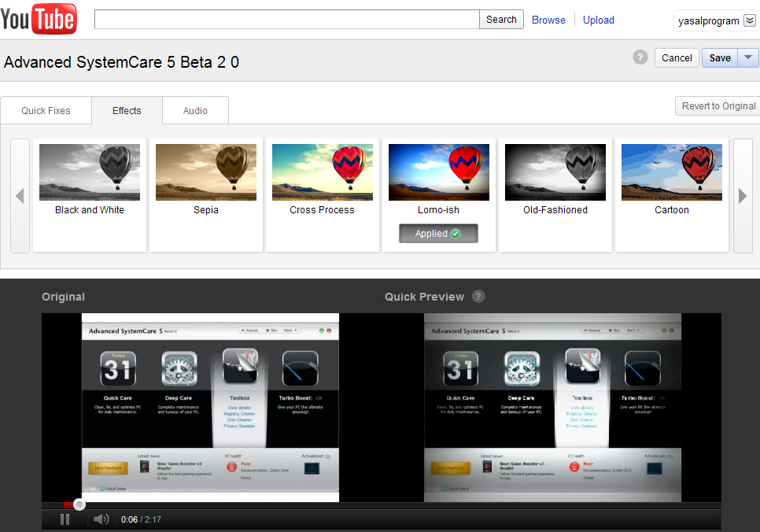Open the yasalprogram account dropdown
The image size is (760, 532).
[749, 20]
